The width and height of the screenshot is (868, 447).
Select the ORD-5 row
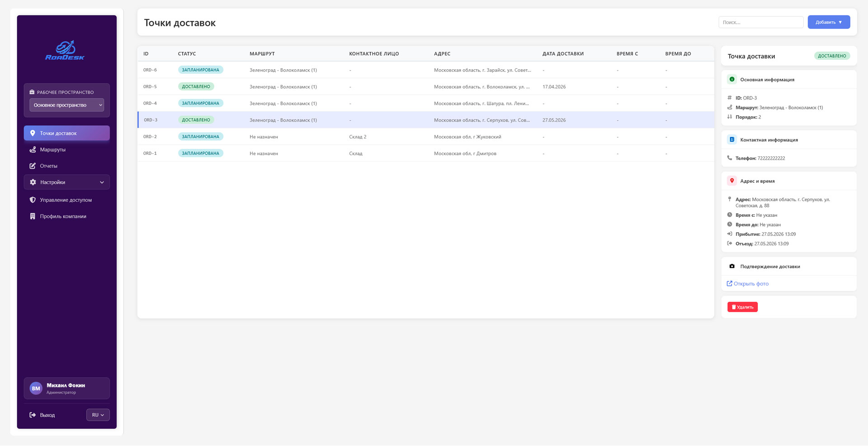(x=426, y=87)
